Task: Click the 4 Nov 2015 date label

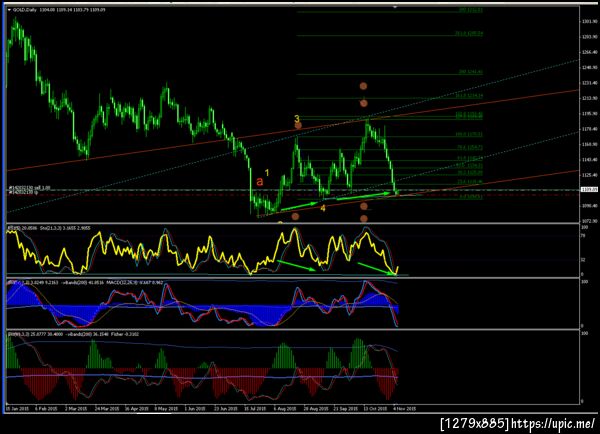Action: [404, 408]
